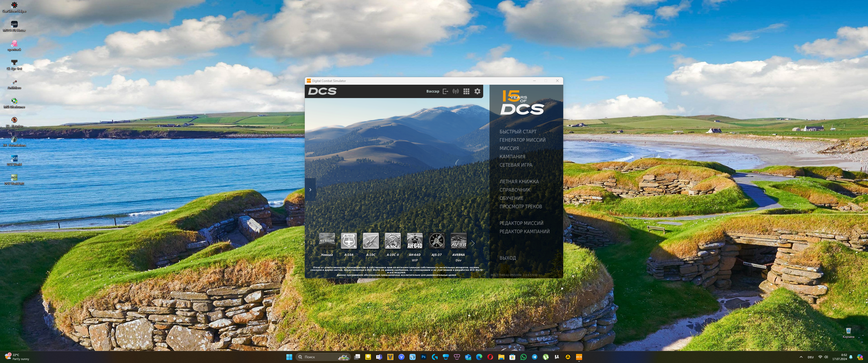Image resolution: width=868 pixels, height=363 pixels.
Task: Click the DCS logo in header
Action: pyautogui.click(x=322, y=91)
